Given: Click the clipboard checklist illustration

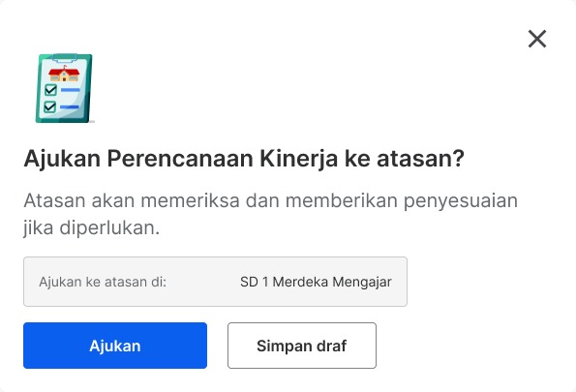Looking at the screenshot, I should (x=64, y=88).
